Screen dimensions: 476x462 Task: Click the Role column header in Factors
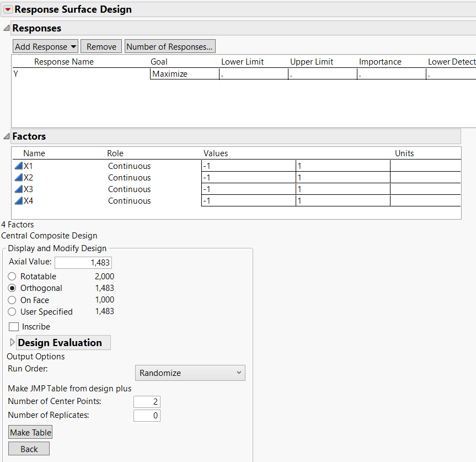pos(115,153)
